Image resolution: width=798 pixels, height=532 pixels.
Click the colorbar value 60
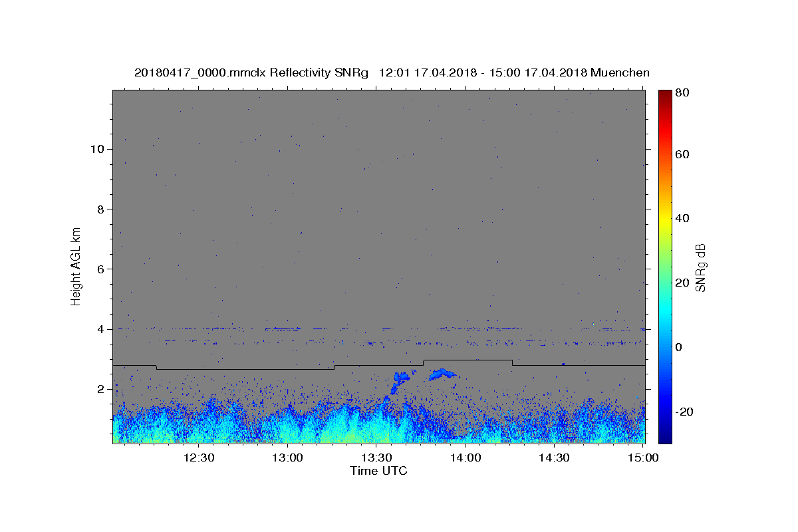coord(682,154)
